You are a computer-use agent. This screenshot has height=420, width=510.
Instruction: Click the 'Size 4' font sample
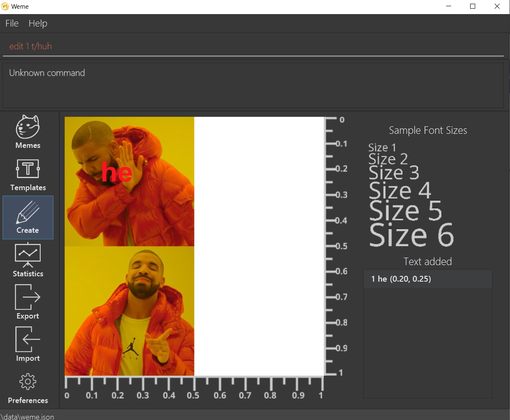pos(400,191)
